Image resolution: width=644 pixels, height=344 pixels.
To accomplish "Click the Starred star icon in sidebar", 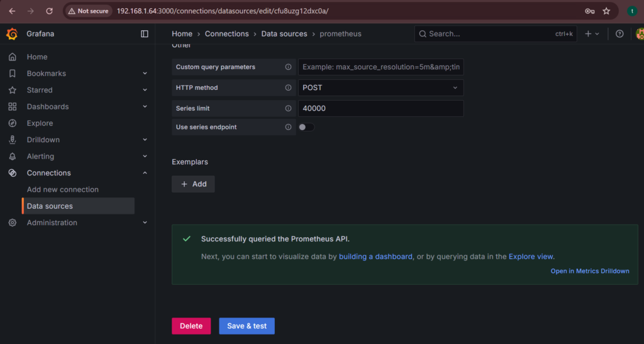I will point(13,90).
